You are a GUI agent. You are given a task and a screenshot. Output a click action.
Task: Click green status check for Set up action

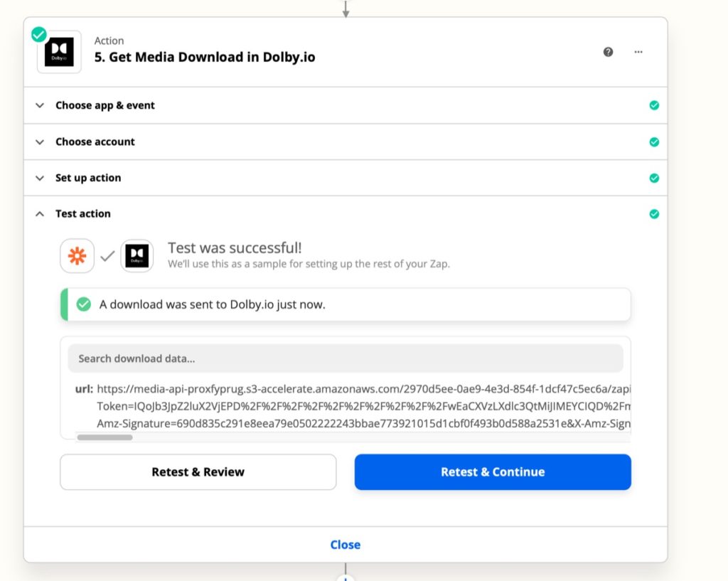click(654, 178)
